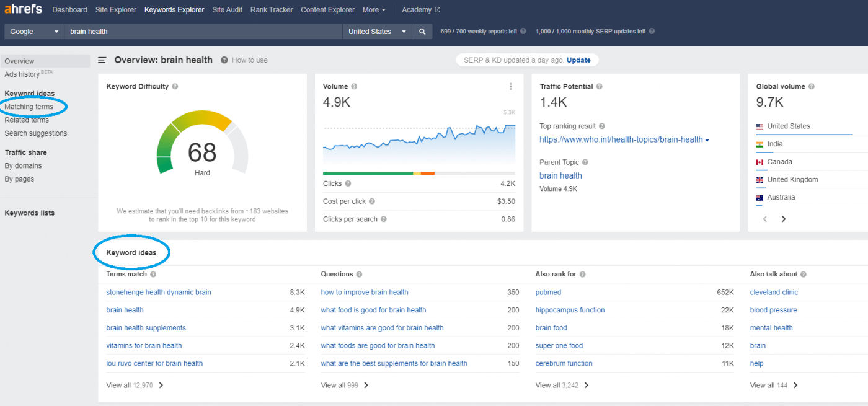Expand View all 999 questions
The width and height of the screenshot is (868, 406).
coord(345,386)
